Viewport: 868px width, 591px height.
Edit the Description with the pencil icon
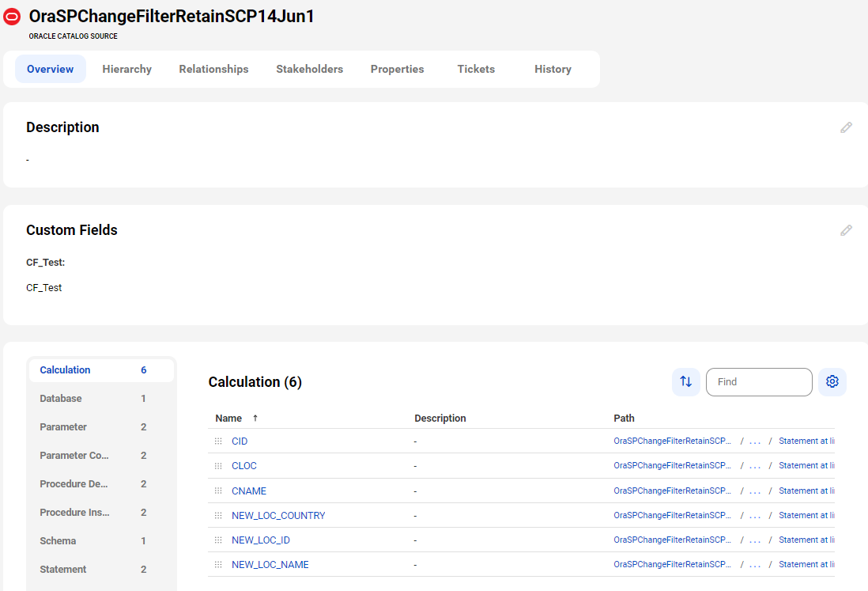tap(846, 128)
